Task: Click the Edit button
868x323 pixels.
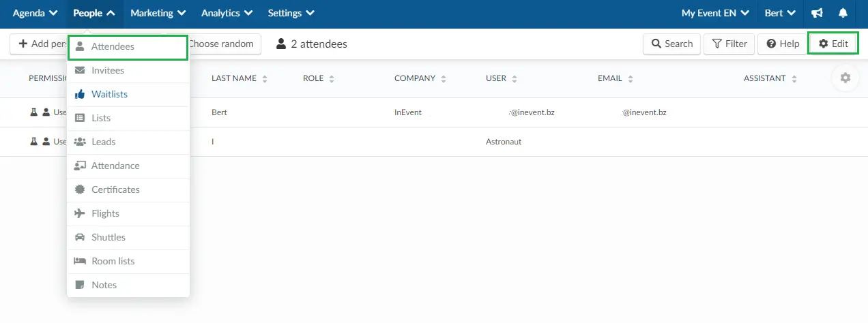Action: 833,44
